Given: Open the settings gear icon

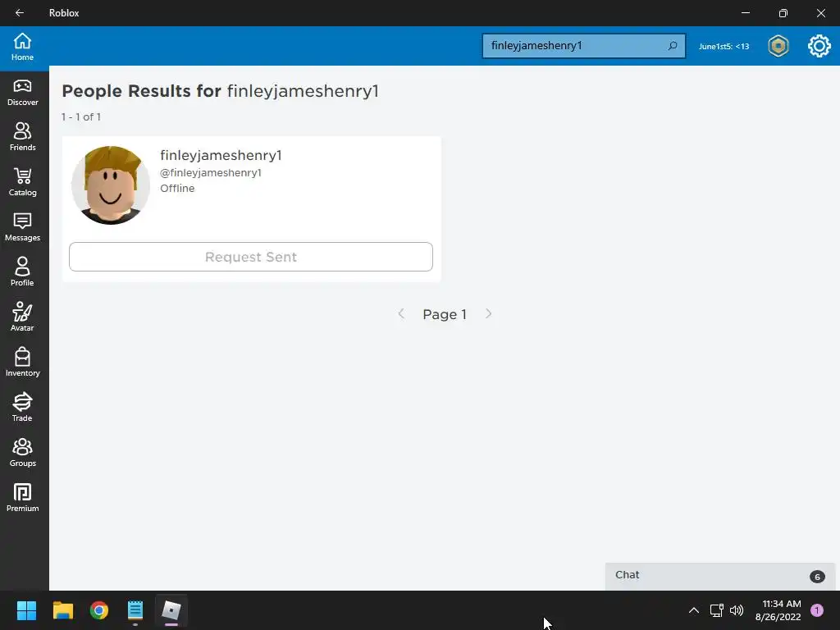Looking at the screenshot, I should click(819, 46).
